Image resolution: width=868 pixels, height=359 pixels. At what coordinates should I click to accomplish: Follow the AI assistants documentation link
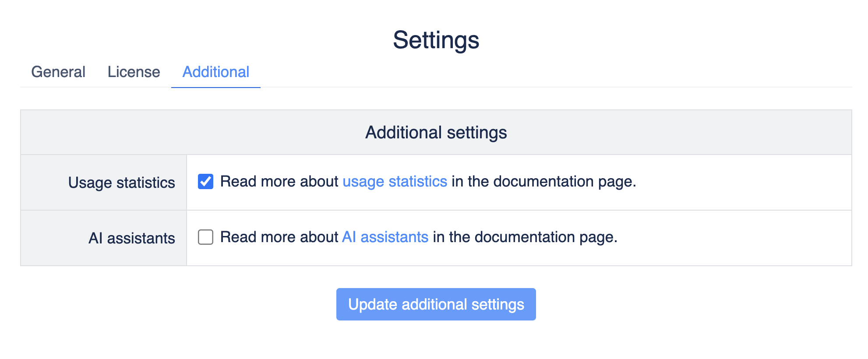pyautogui.click(x=385, y=237)
